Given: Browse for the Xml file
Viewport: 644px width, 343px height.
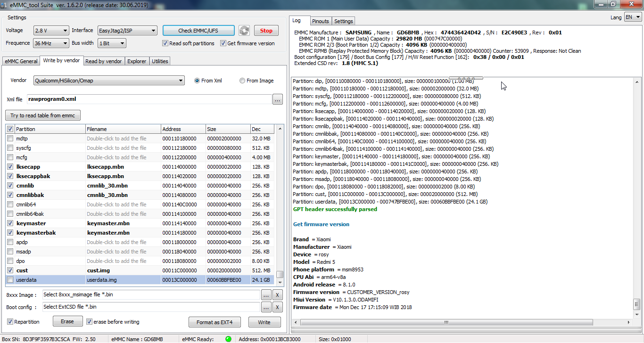Looking at the screenshot, I should 278,99.
